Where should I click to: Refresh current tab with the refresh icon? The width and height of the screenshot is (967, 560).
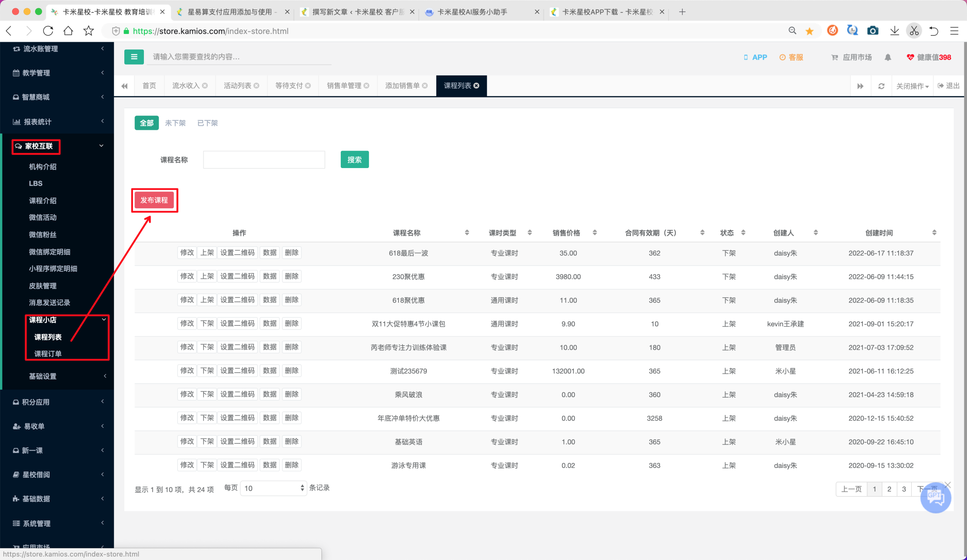click(x=881, y=86)
